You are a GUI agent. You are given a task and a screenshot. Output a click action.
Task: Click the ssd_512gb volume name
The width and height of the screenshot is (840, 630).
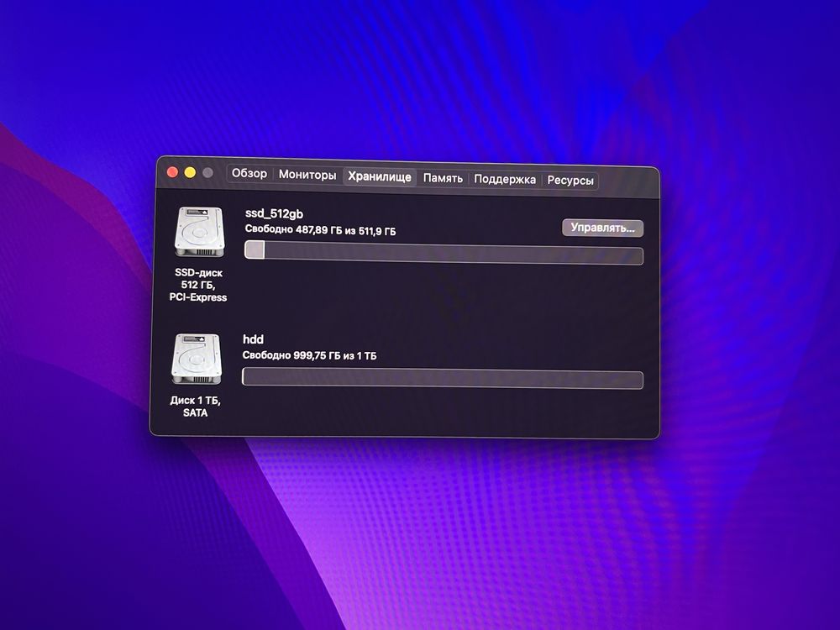pos(275,213)
